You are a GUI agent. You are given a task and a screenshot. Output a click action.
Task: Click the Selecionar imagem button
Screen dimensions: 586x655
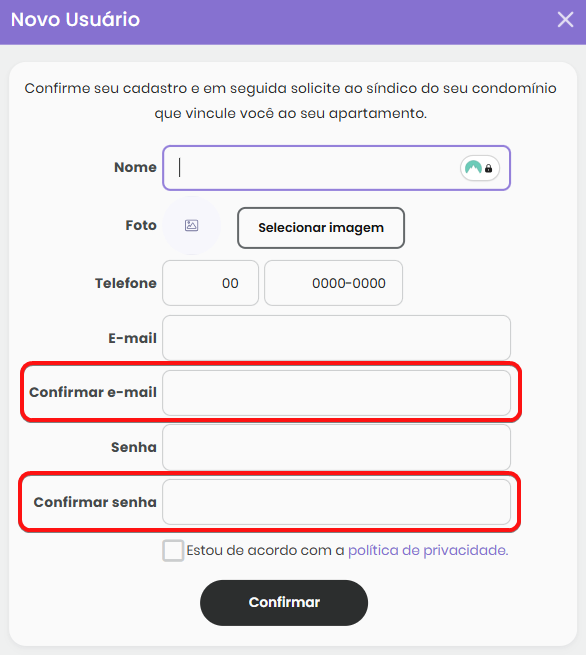coord(321,228)
